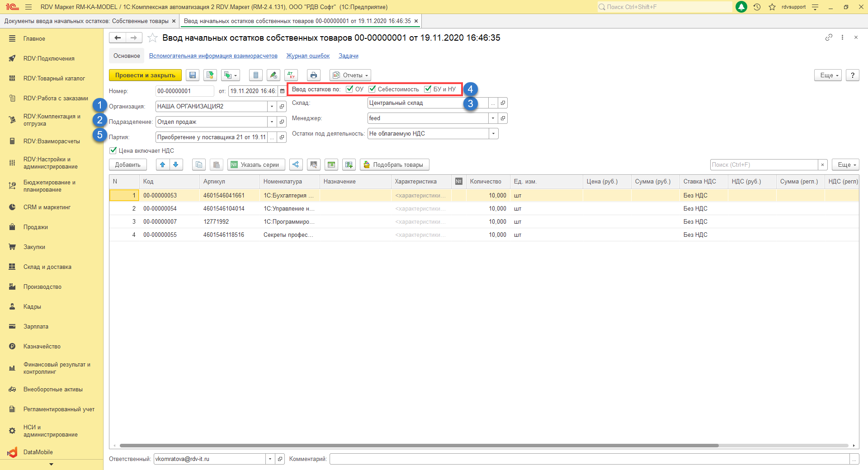The image size is (868, 470).
Task: Toggle the Себестоимость checkbox
Action: [372, 89]
